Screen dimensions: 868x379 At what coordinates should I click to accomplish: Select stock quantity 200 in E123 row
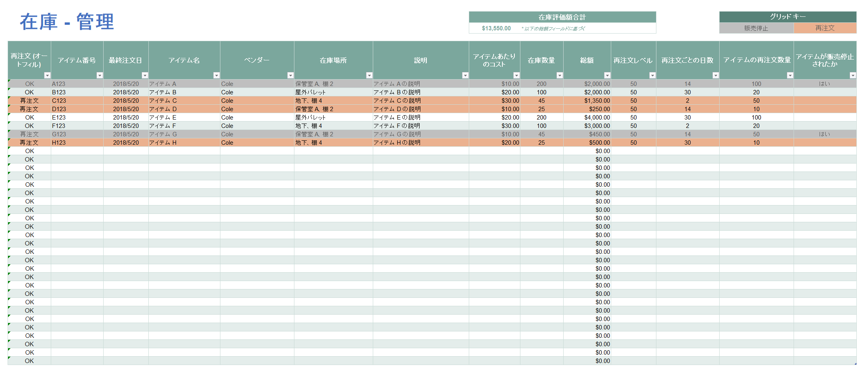pos(542,118)
